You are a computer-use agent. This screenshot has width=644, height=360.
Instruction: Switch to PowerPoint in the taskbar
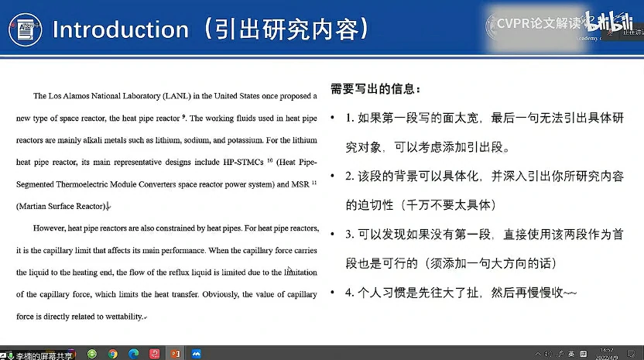click(176, 354)
